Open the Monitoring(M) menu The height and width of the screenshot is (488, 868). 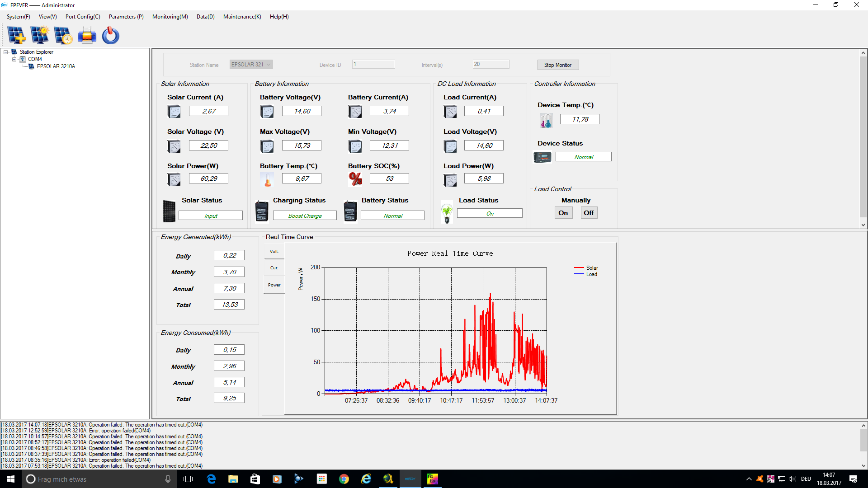click(x=170, y=17)
